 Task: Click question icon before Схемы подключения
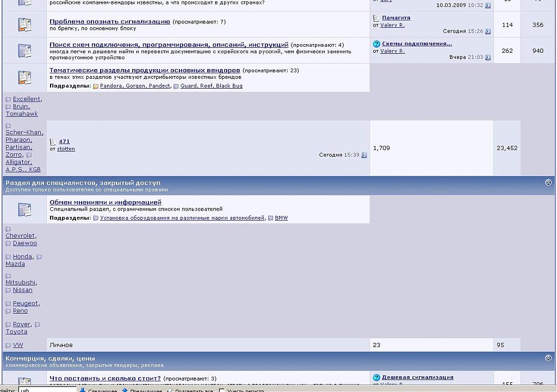point(376,44)
